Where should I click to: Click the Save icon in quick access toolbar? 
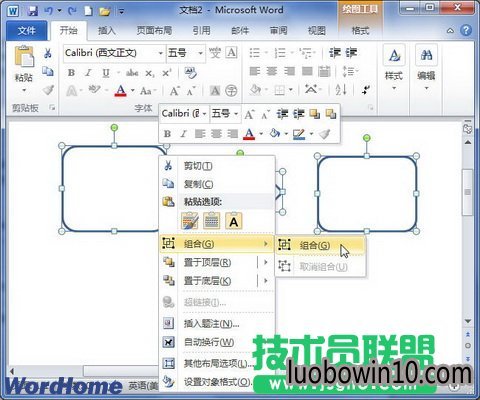tap(32, 11)
